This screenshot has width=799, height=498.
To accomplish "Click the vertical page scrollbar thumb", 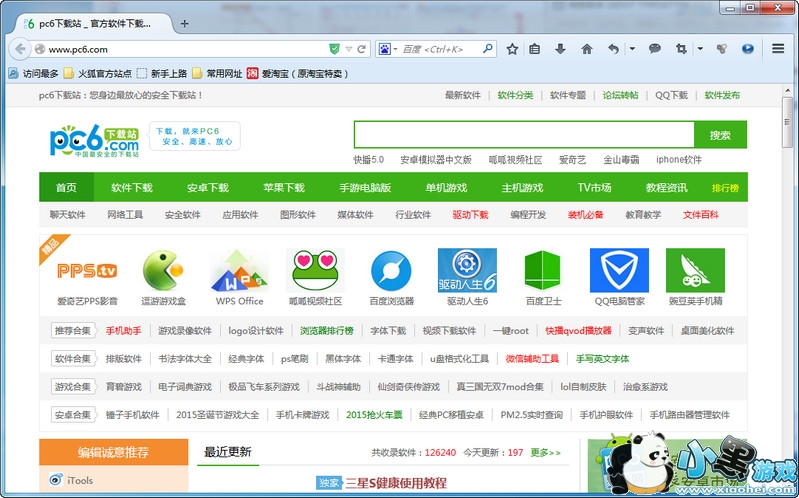I will click(788, 121).
